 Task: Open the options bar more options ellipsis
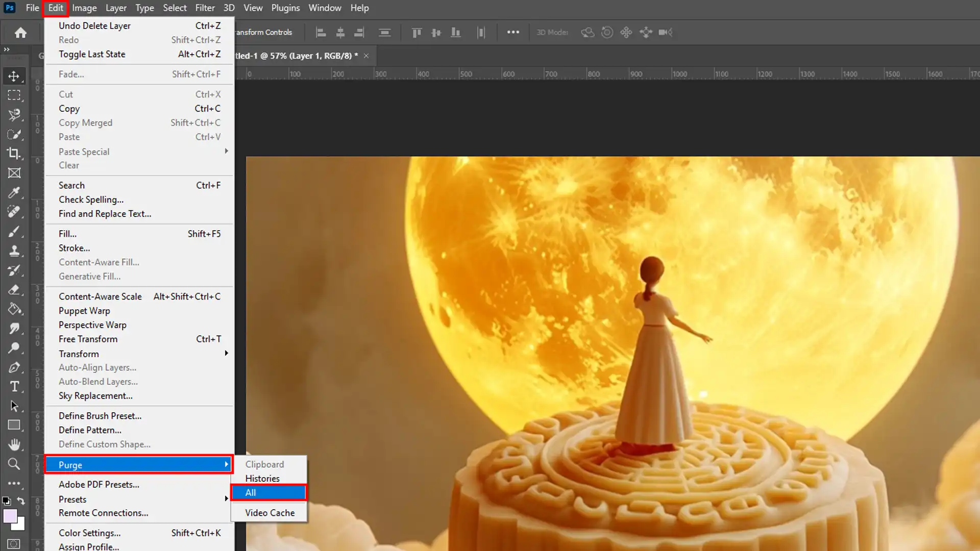point(513,32)
